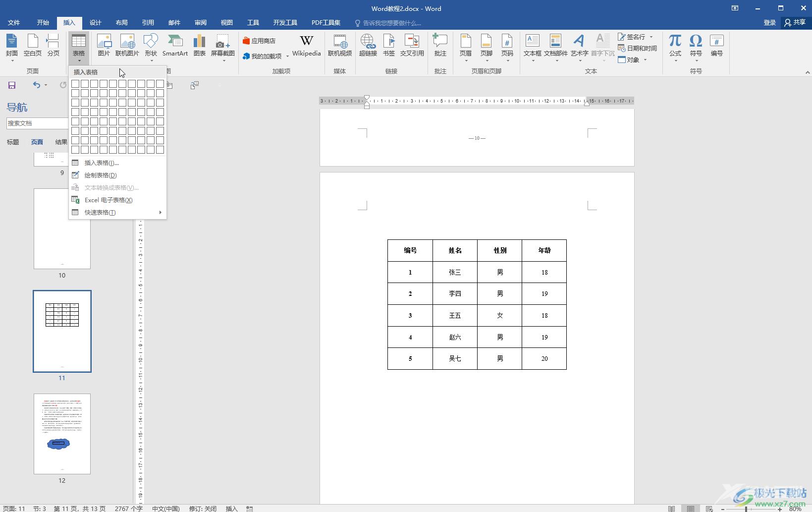812x512 pixels.
Task: Open the File (文件) tab
Action: coord(14,23)
